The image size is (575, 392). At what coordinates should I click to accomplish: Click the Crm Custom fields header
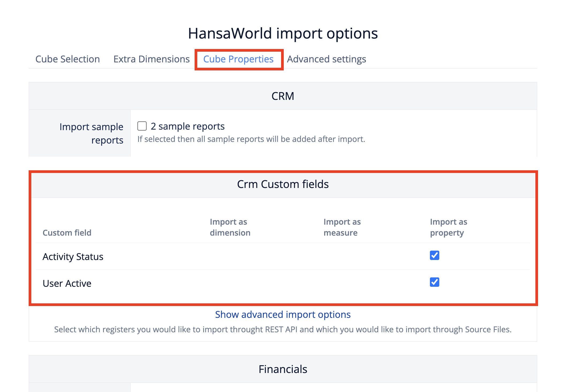click(x=283, y=184)
